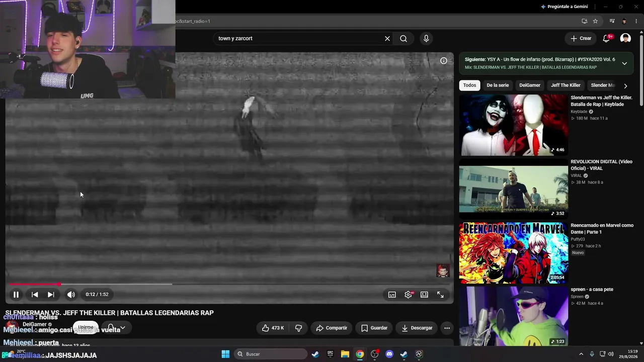Seek along the red video progress bar

(x=229, y=284)
